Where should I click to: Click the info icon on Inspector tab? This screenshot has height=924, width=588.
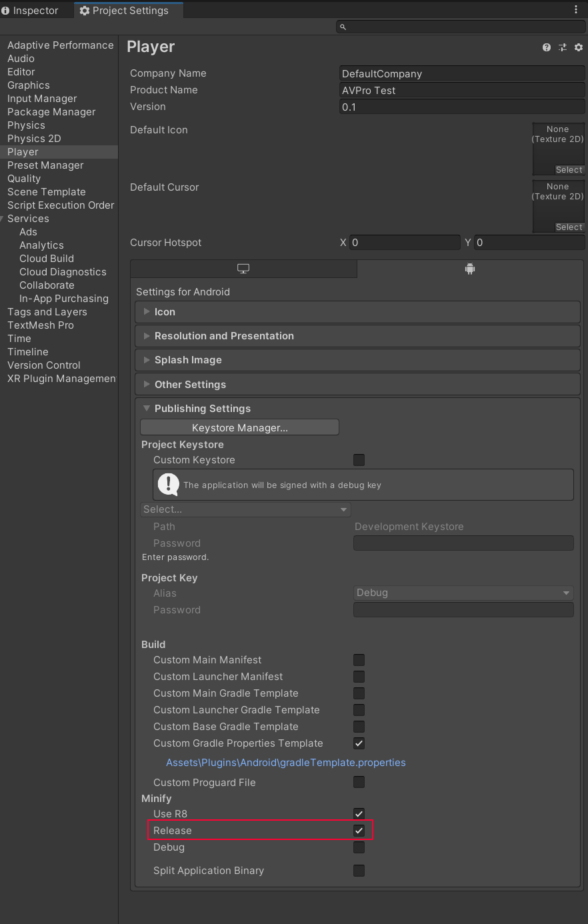7,10
